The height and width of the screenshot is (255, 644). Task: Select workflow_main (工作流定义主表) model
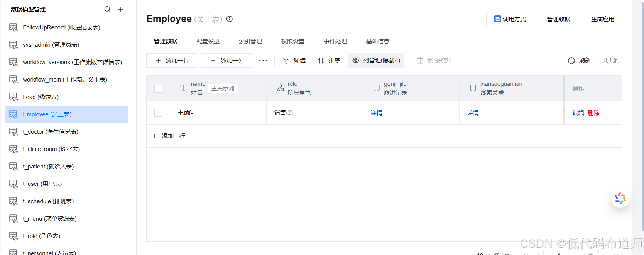pos(67,80)
